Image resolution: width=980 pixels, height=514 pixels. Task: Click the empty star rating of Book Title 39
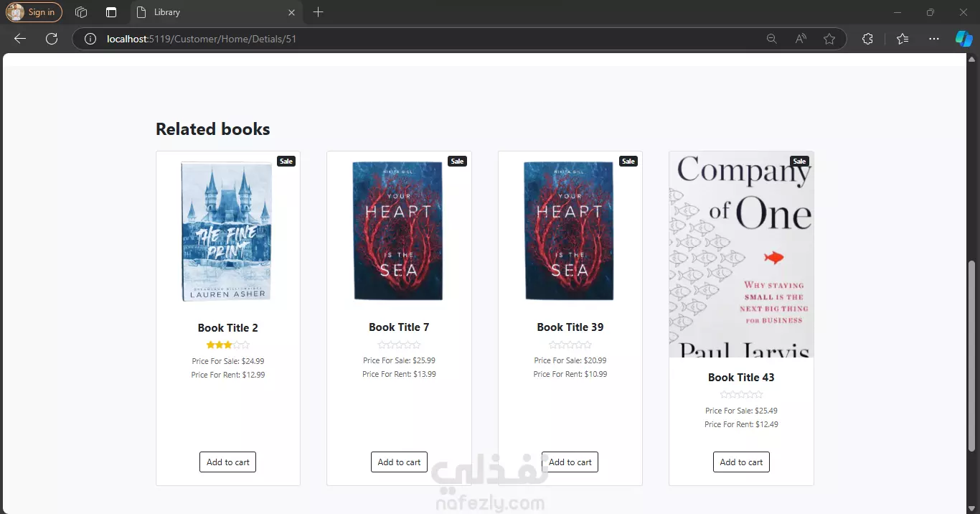tap(570, 345)
